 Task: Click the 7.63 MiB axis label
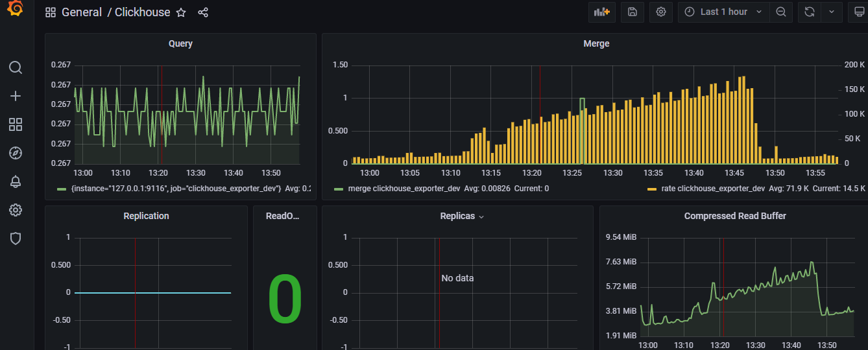621,262
